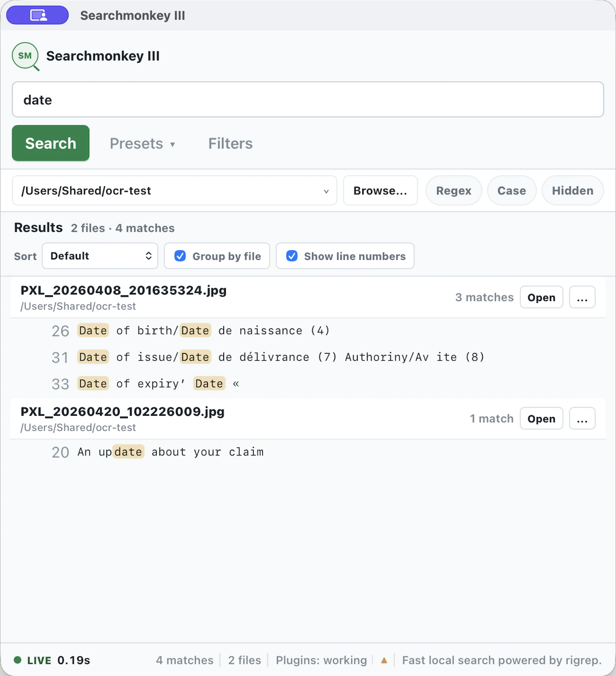Select line 31 'Date of issue' result
The image size is (616, 676).
click(308, 357)
